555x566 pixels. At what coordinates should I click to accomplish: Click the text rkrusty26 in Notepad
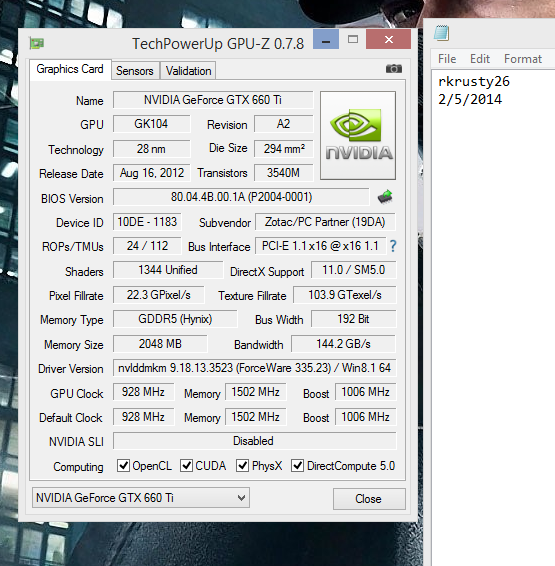(x=473, y=82)
